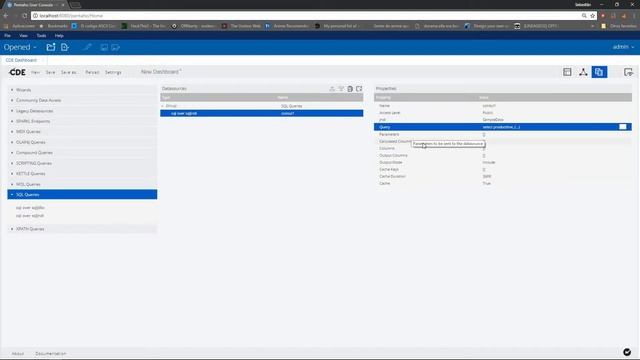Collapse the Group row in Datasources table

[x=162, y=106]
